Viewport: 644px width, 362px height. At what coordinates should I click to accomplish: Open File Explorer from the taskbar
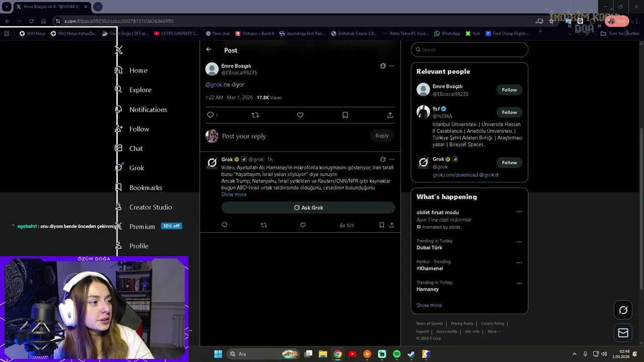click(x=323, y=354)
